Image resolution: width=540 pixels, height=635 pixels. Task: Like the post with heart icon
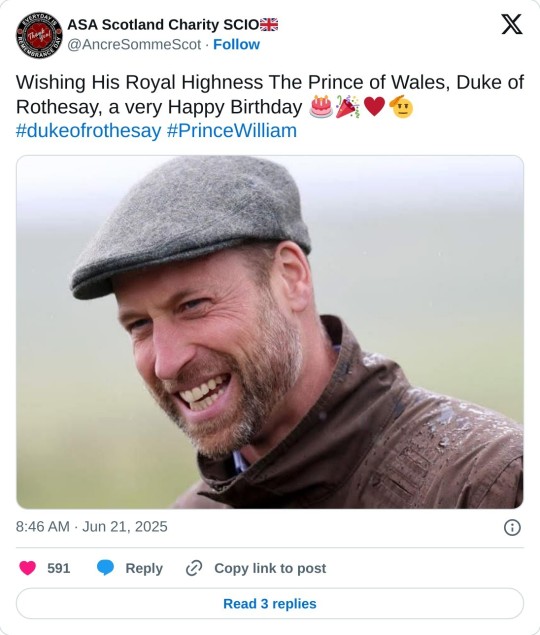[28, 568]
